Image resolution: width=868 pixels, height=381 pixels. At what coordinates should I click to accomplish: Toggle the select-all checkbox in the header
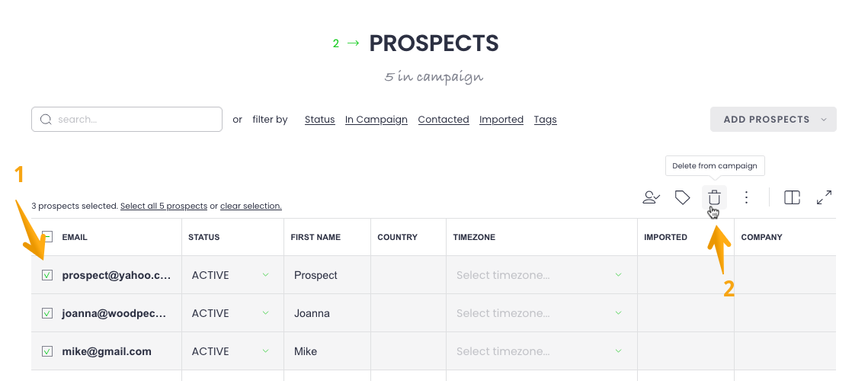[x=47, y=237]
